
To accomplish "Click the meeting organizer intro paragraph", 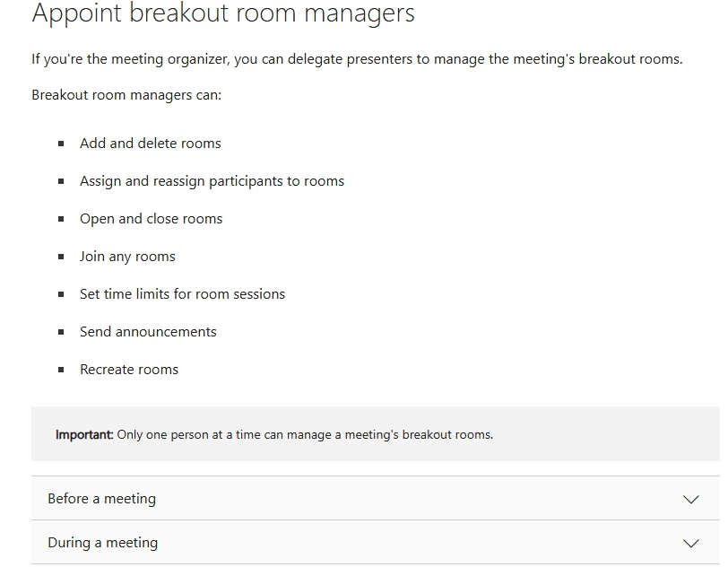I will click(357, 59).
